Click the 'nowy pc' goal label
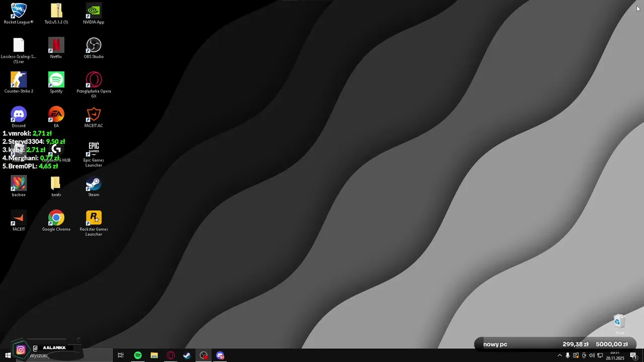644x362 pixels. click(x=495, y=344)
